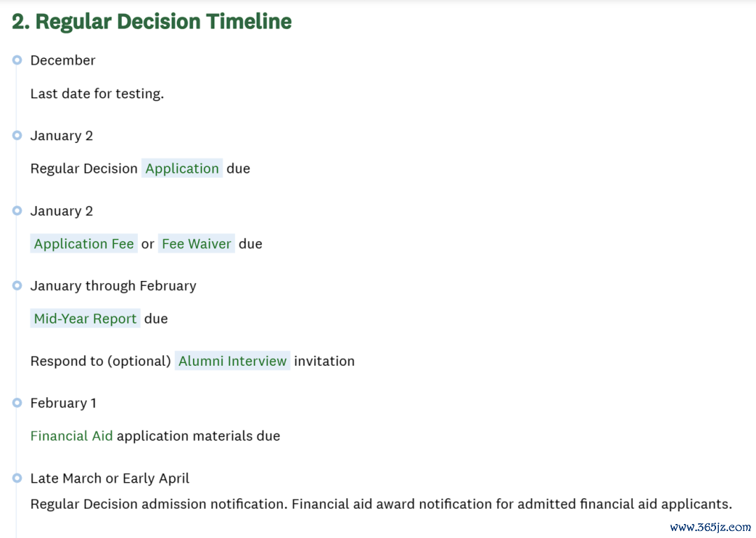Select the 'December' date label

click(63, 60)
